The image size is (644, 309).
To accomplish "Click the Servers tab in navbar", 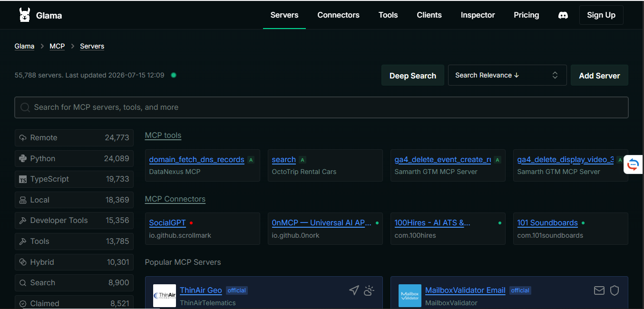I will tap(284, 15).
